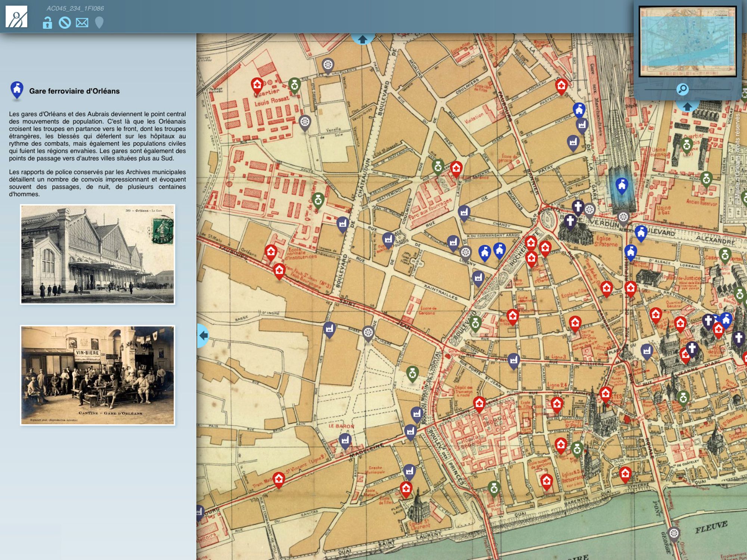Viewport: 747px width, 560px height.
Task: Toggle the open padlock lock icon
Action: coord(47,23)
